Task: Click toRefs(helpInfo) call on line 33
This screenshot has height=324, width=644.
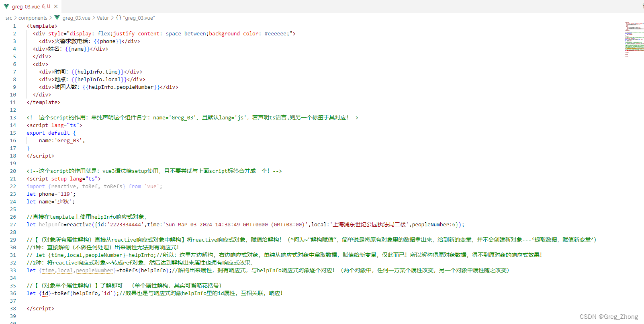Action: (x=144, y=271)
